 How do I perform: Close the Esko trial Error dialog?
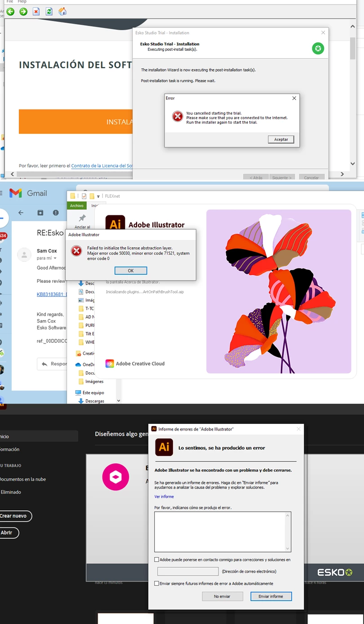[x=294, y=98]
